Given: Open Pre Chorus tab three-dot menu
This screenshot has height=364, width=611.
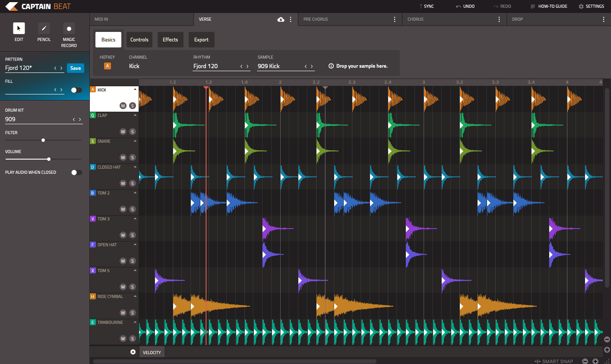Looking at the screenshot, I should pos(395,19).
